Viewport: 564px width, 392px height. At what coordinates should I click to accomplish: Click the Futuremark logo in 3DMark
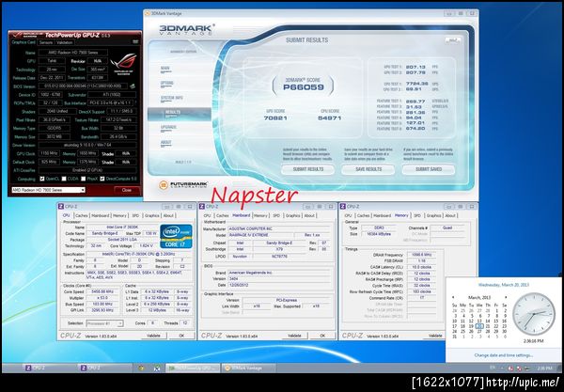183,185
